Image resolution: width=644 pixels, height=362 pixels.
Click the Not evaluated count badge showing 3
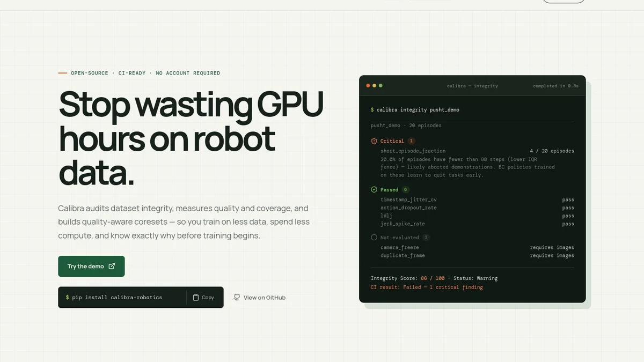(426, 237)
